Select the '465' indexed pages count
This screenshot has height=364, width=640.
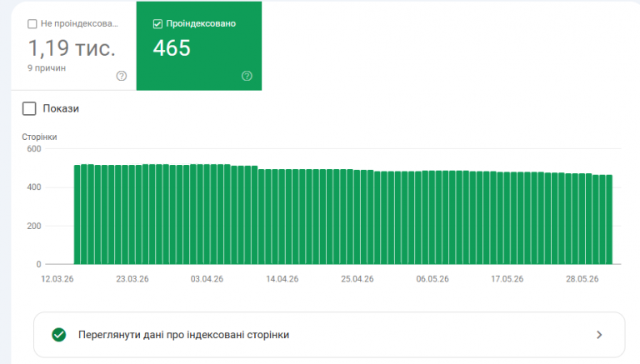(x=172, y=48)
